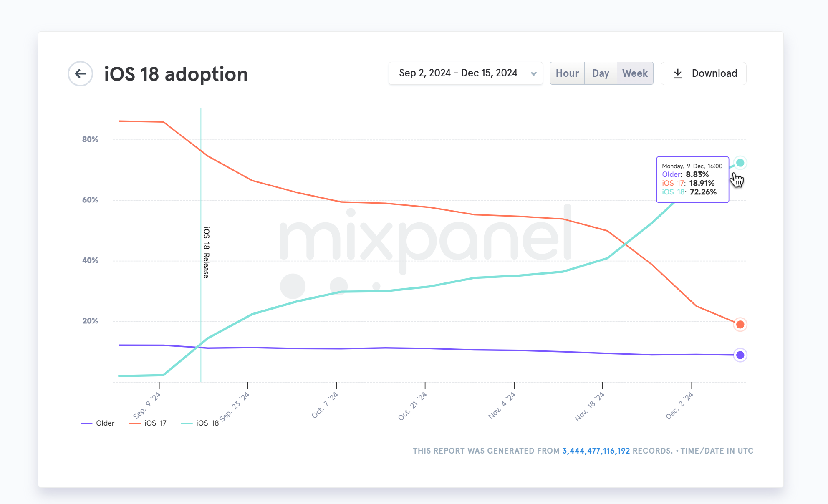This screenshot has width=828, height=504.
Task: Toggle the Older series in legend
Action: tap(98, 423)
